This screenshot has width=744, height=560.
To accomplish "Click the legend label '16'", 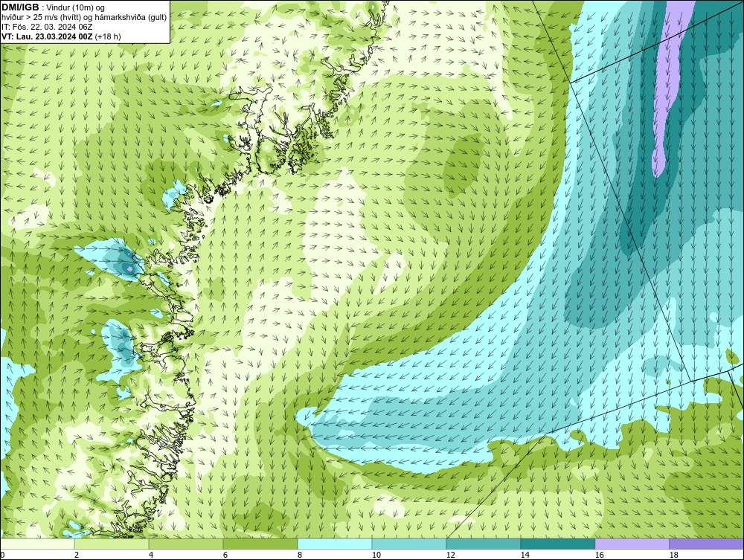I will pos(599,555).
